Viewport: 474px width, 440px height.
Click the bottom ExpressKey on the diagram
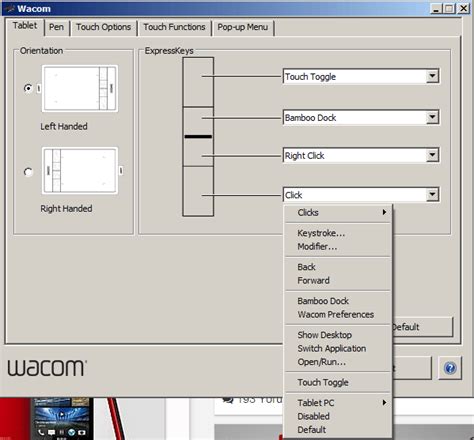pos(198,191)
